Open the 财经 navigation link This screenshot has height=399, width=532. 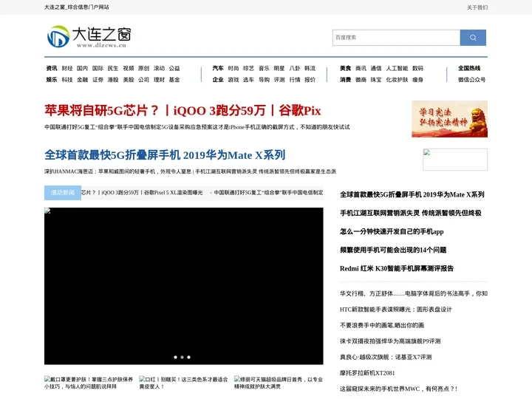point(67,68)
